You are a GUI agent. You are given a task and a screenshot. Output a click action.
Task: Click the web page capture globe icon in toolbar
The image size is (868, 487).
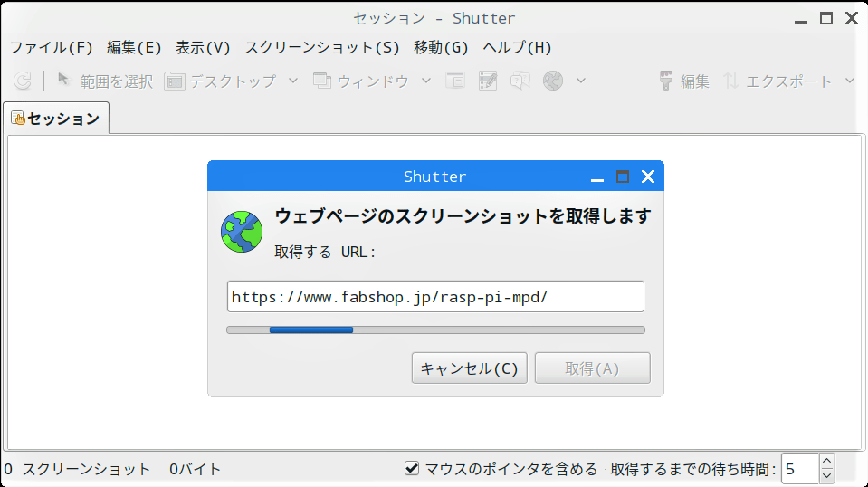tap(553, 81)
